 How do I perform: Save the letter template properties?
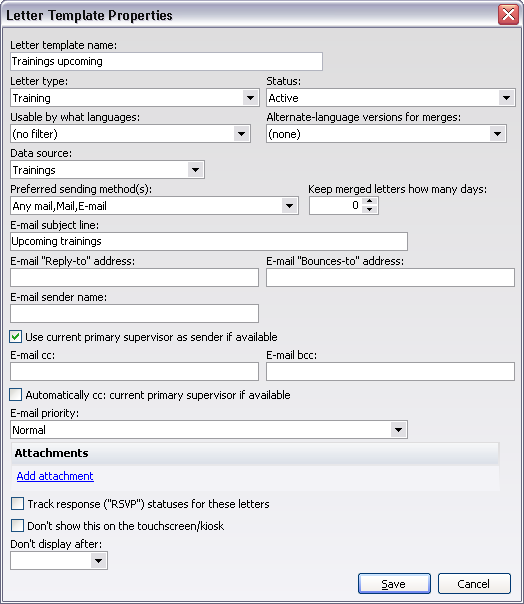pyautogui.click(x=394, y=584)
